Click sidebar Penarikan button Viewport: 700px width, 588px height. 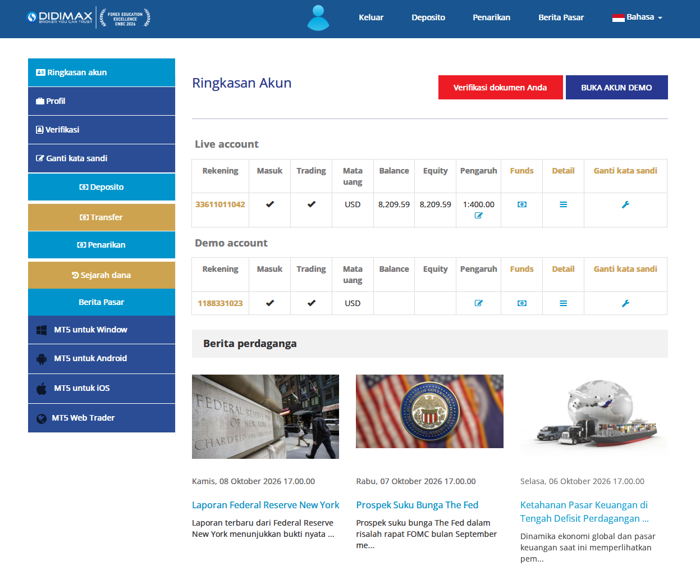pos(102,245)
